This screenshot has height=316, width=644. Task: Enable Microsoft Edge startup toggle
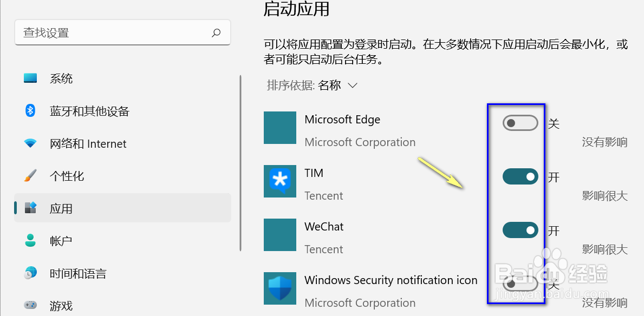(x=520, y=123)
